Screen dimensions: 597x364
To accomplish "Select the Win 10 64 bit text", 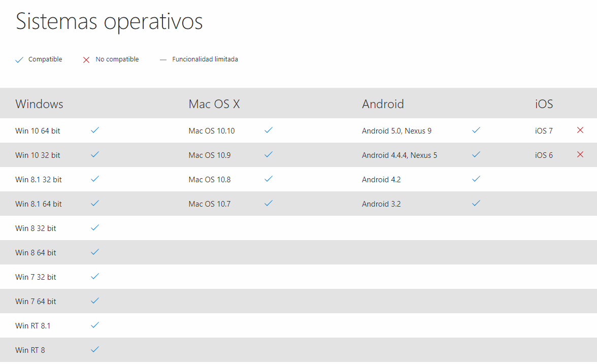I will (38, 131).
